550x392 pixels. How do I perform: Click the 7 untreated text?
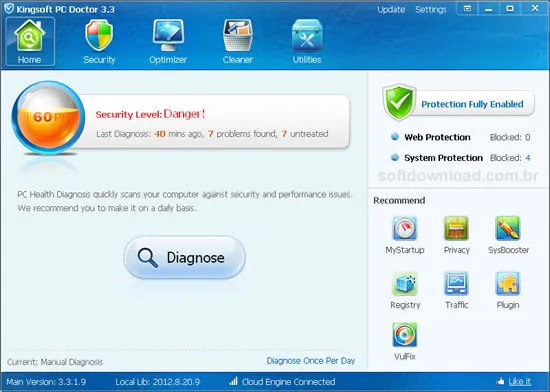tap(305, 134)
